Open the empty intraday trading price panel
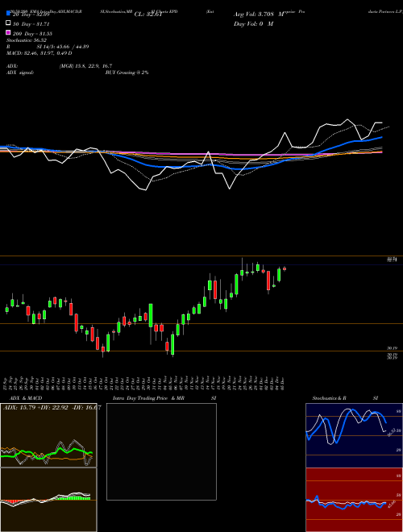The image size is (403, 532). click(161, 451)
